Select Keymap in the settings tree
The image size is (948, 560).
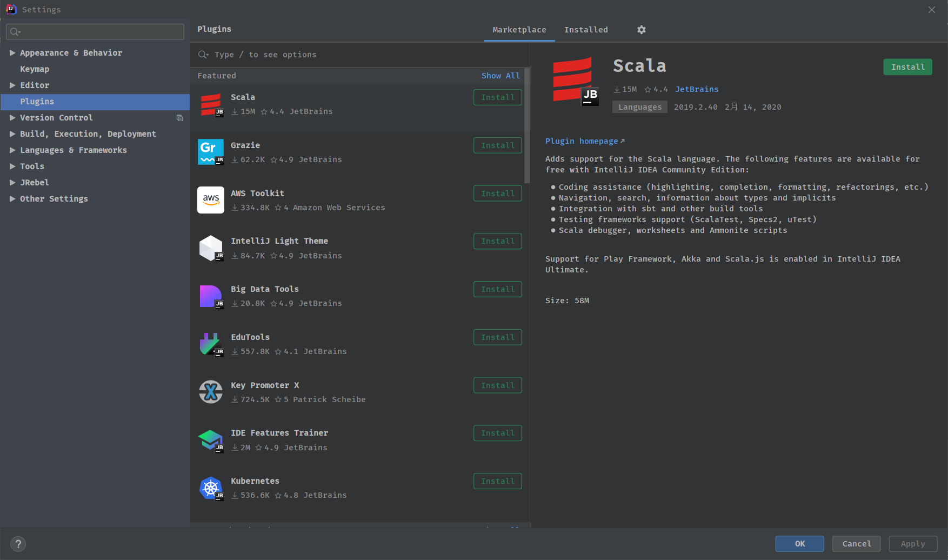(x=35, y=69)
